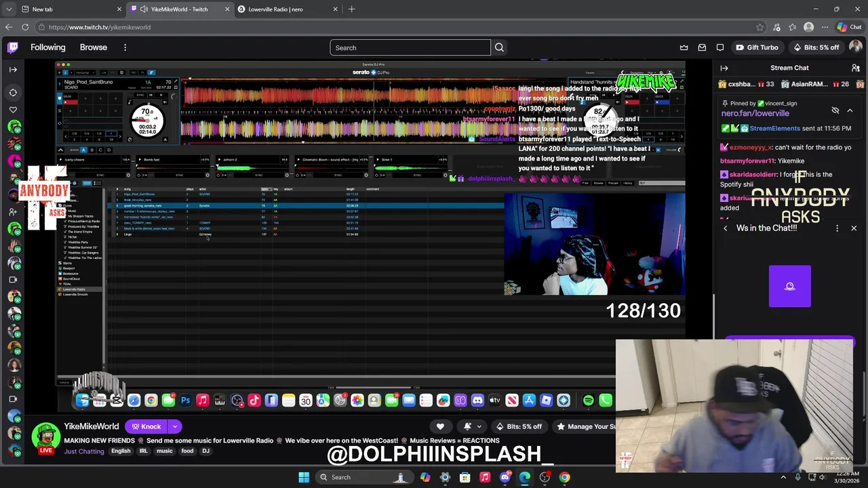Open Bits: 5% off in top bar
This screenshot has height=488, width=868.
coord(816,47)
